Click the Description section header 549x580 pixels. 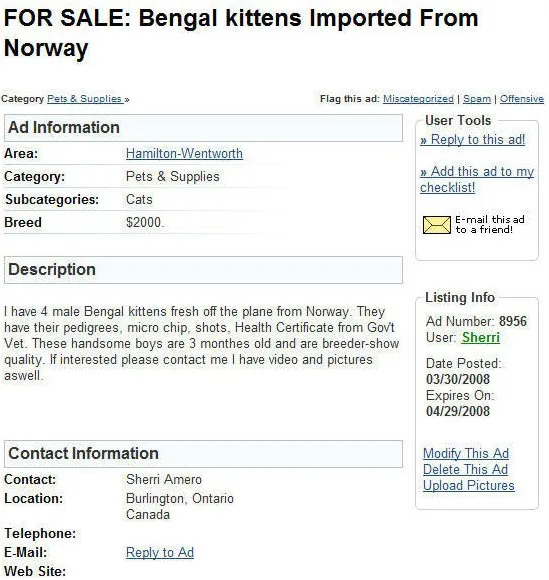tap(203, 270)
